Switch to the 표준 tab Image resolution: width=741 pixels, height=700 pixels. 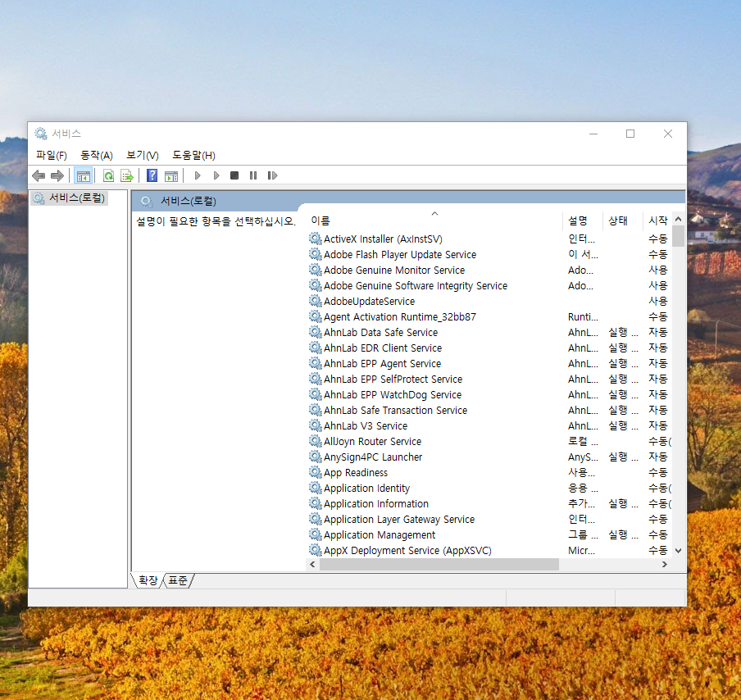coord(178,580)
